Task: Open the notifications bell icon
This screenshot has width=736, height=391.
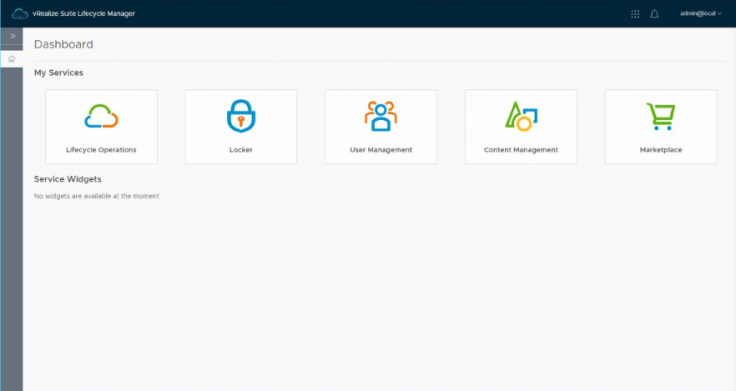Action: (654, 14)
